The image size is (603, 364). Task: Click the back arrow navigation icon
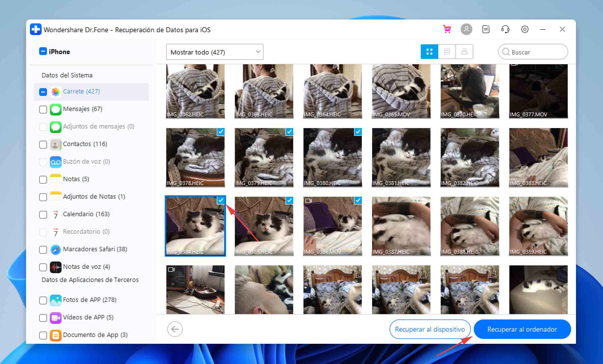(x=174, y=329)
